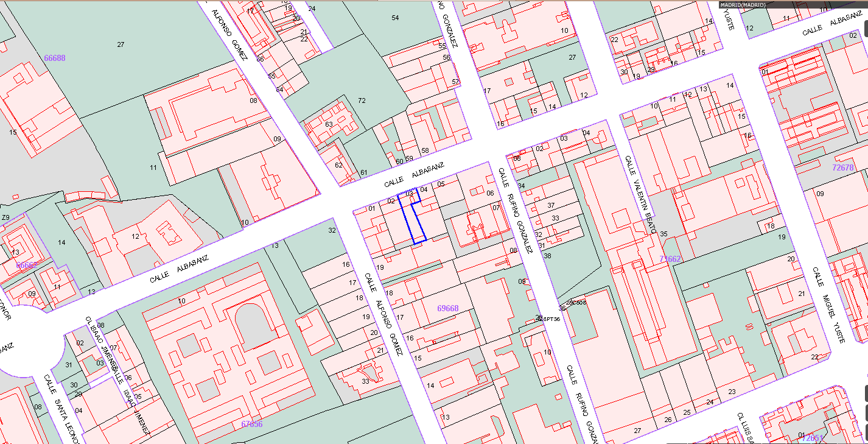
Task: Click the MADRID(MADRID) location label
Action: pos(743,5)
